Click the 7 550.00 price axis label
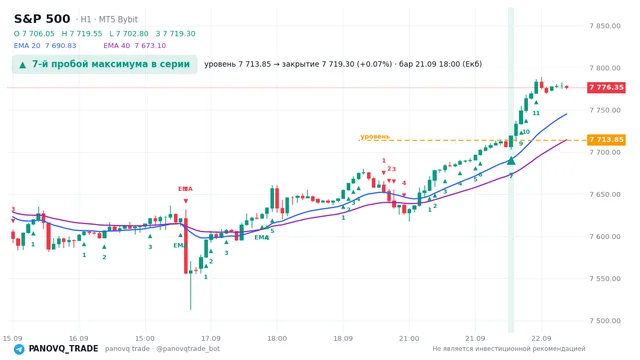This screenshot has height=360, width=640. coord(605,279)
